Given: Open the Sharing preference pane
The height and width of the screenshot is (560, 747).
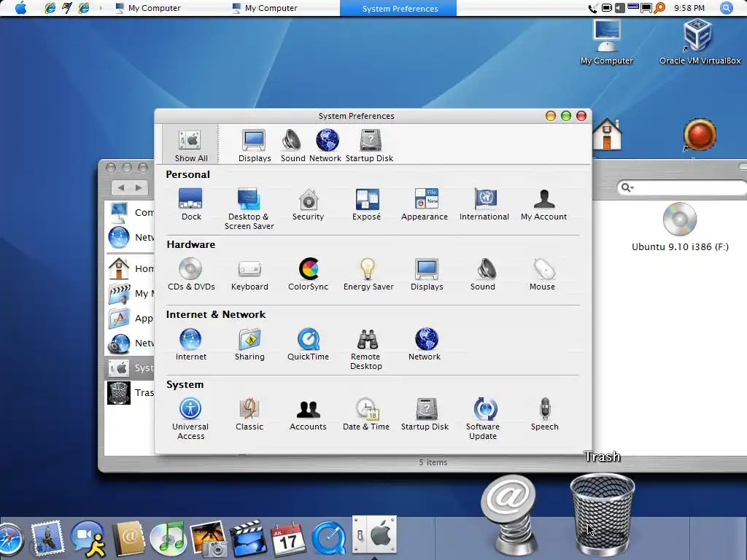Looking at the screenshot, I should 249,344.
